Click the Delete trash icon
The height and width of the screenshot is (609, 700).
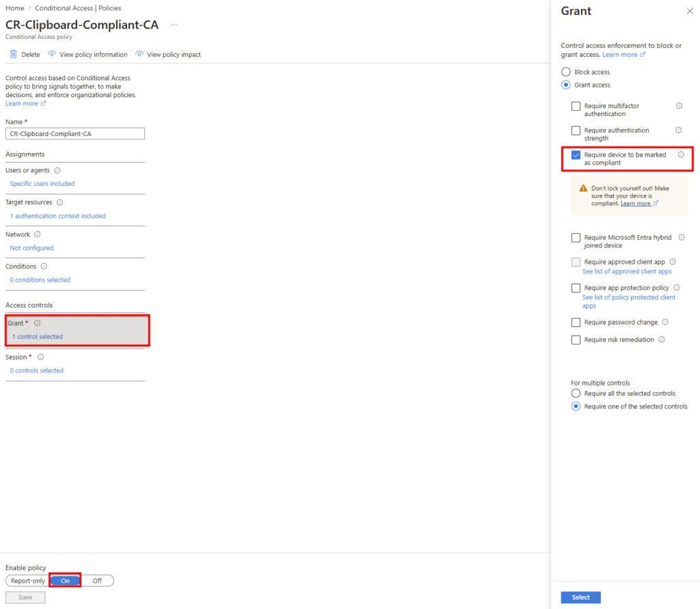[14, 54]
